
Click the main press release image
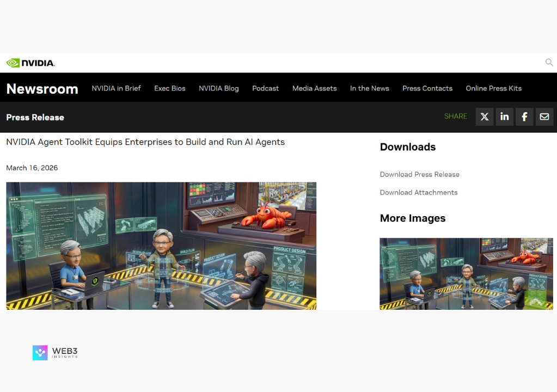(x=161, y=246)
